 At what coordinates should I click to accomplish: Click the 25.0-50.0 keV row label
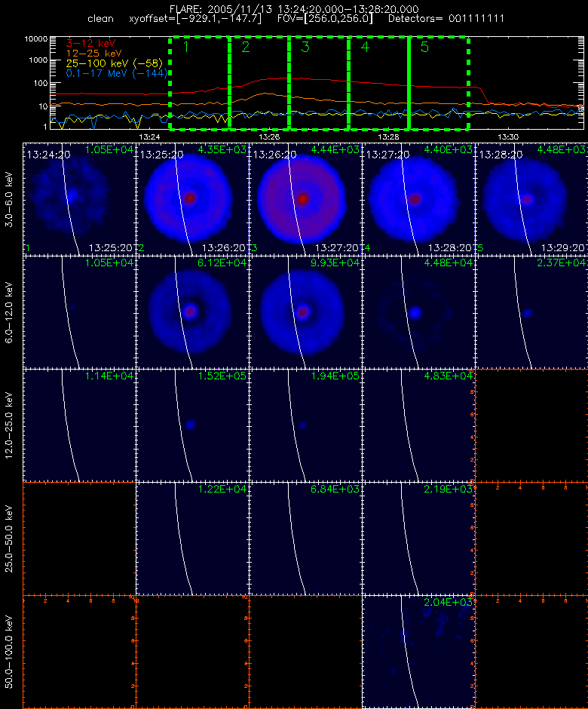click(x=9, y=539)
